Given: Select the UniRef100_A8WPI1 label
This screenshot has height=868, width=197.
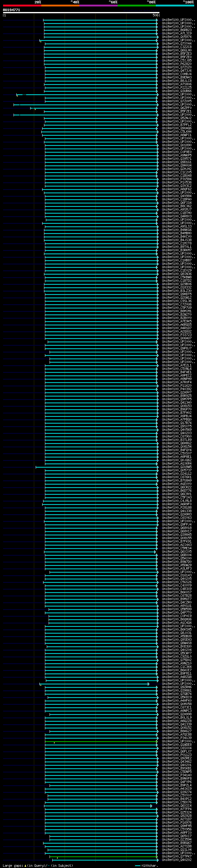Looking at the screenshot, I should (177, 135).
